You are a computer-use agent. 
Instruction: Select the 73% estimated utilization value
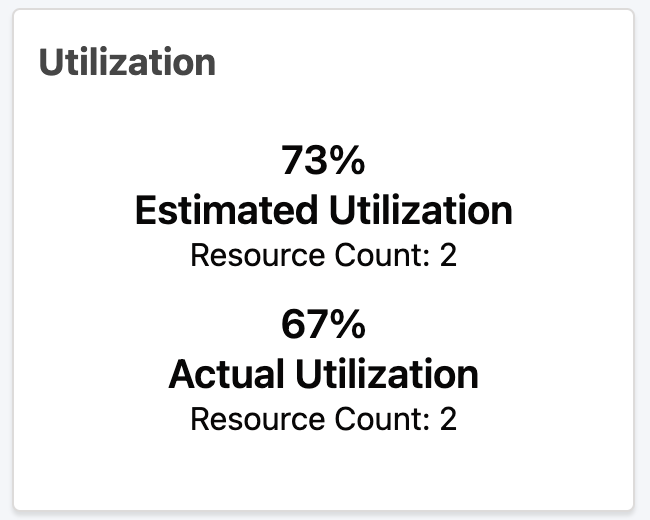coord(323,160)
